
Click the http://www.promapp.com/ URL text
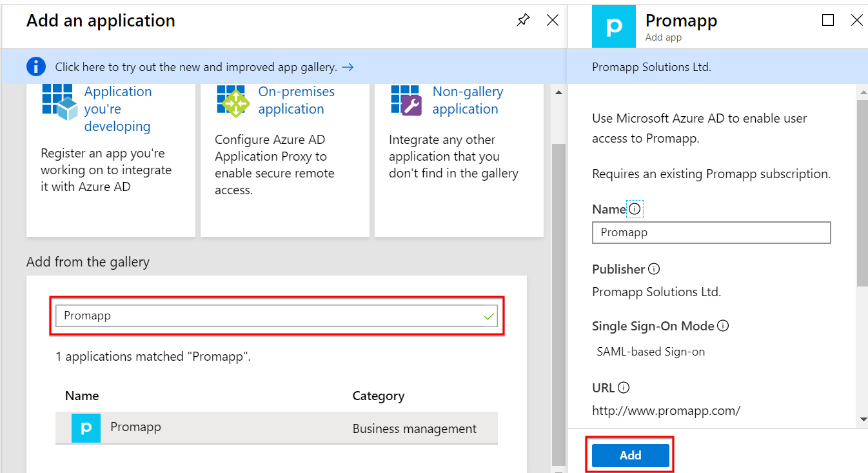(x=666, y=410)
